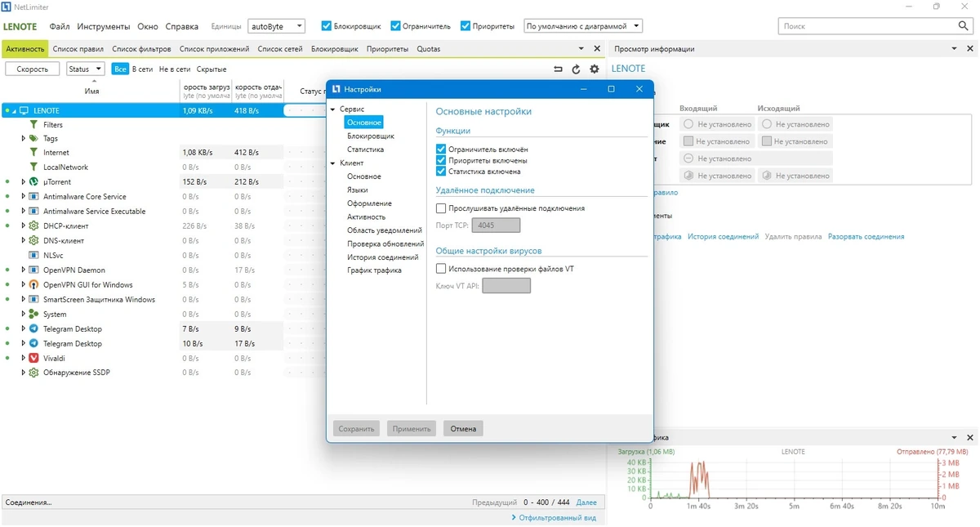Click the Отфильтрованный вид link

[558, 518]
